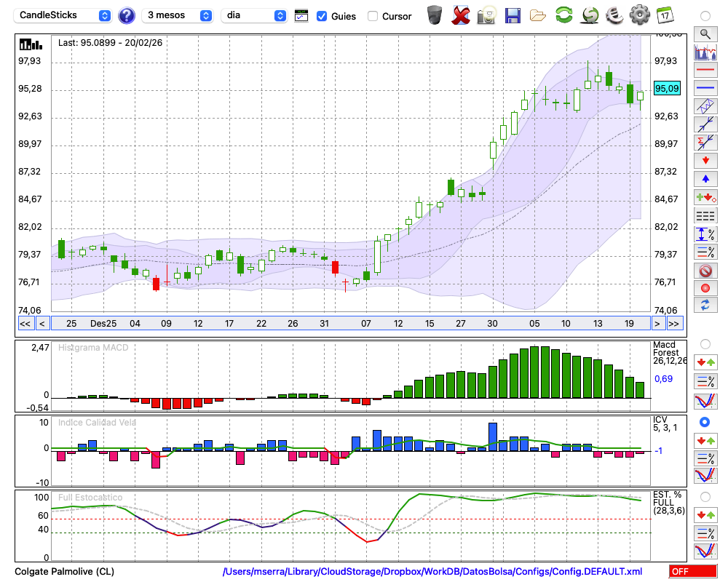
Task: Open the CandleSticks chart type dropdown
Action: click(64, 15)
